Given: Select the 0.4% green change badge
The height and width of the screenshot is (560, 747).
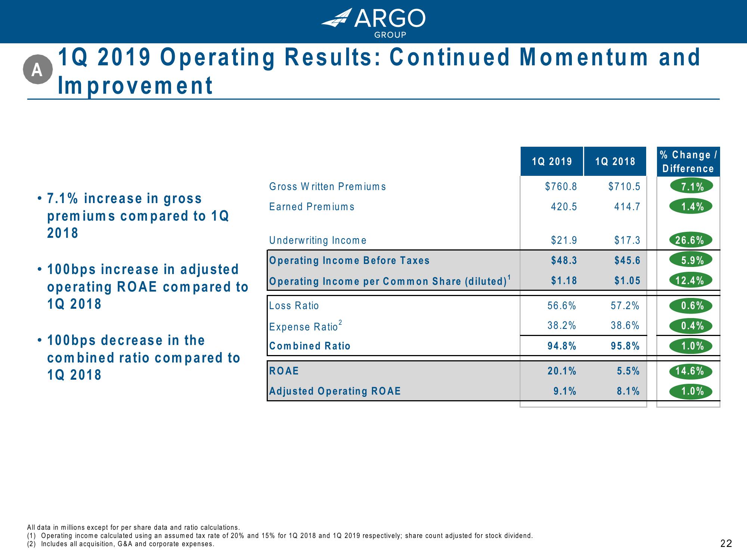Looking at the screenshot, I should click(x=691, y=326).
